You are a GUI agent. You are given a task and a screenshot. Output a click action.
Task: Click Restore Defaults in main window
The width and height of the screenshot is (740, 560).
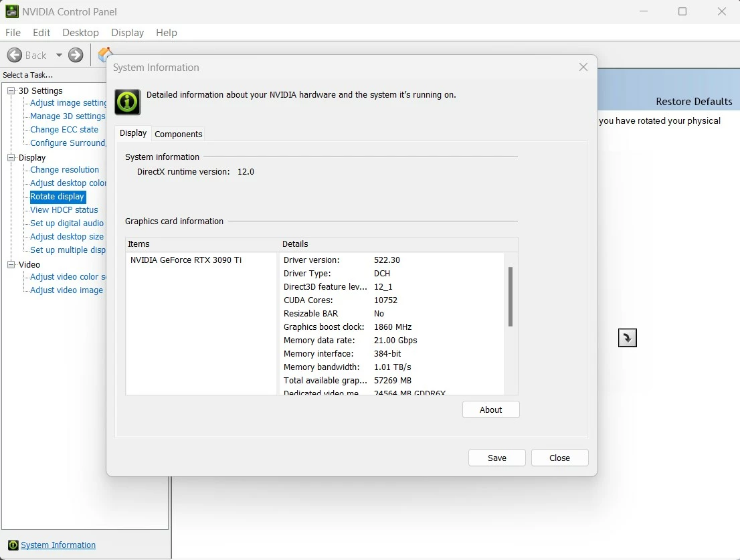[694, 102]
